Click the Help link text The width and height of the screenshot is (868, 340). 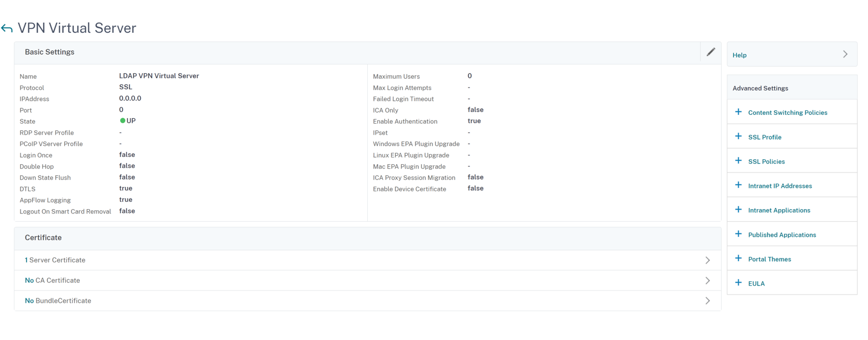coord(739,55)
